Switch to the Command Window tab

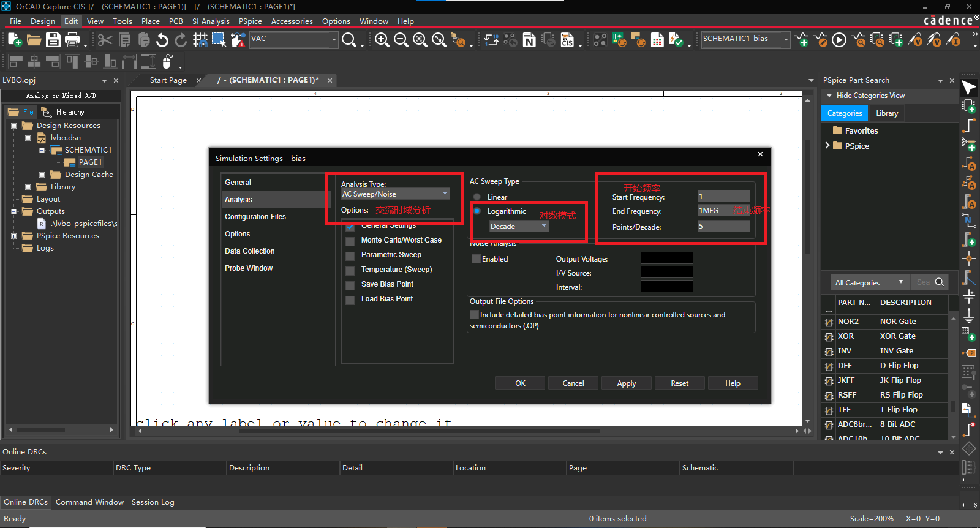[x=89, y=502]
